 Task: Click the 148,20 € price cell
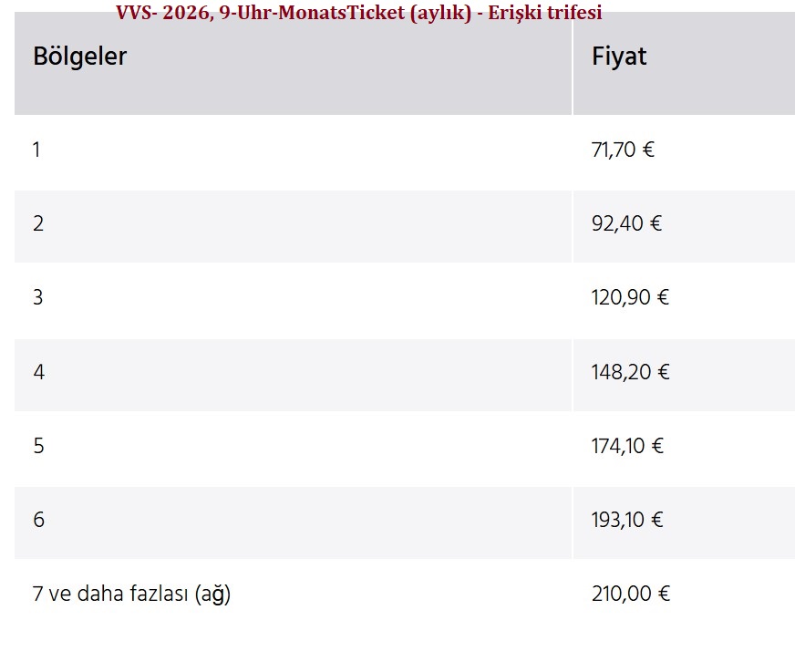point(630,372)
